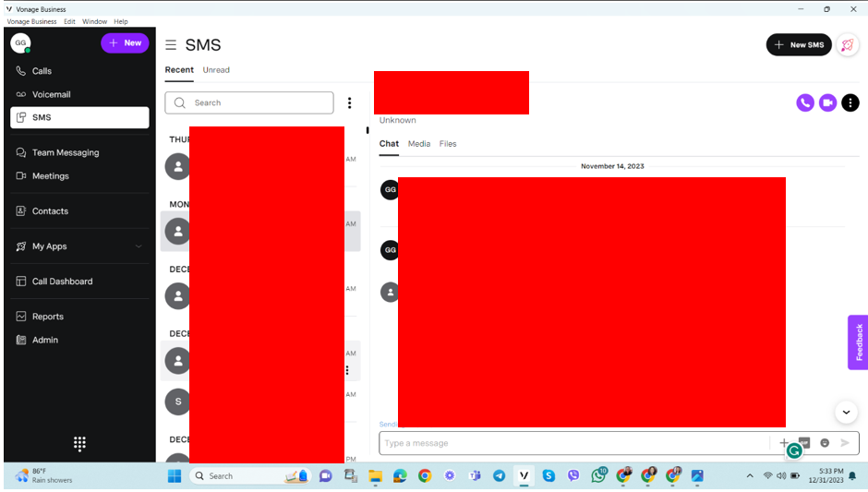Open the Files tab
Screen dimensions: 868x492
448,143
